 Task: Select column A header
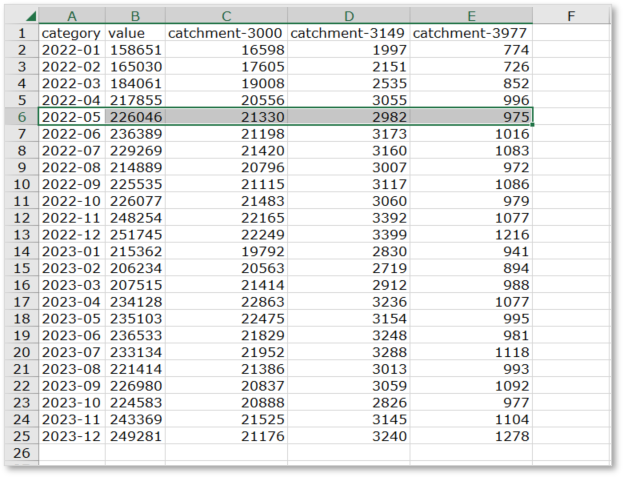click(x=71, y=16)
